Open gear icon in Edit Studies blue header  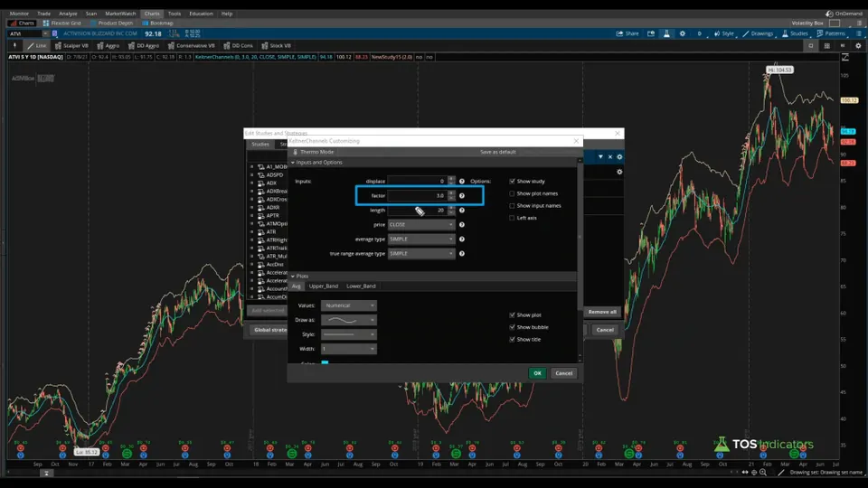(x=619, y=157)
